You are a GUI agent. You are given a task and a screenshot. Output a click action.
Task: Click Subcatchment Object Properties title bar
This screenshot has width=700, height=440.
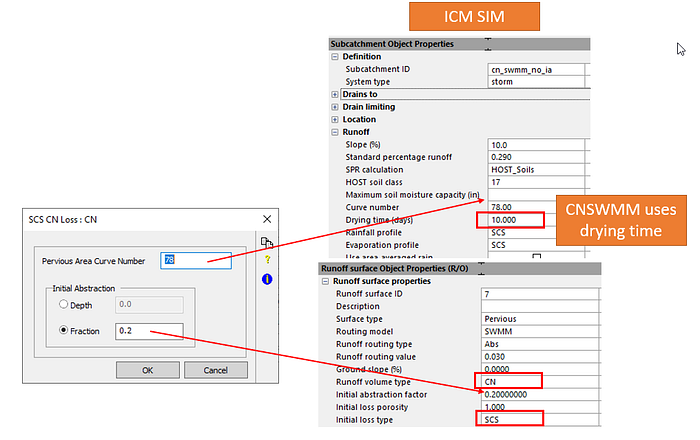[x=459, y=44]
